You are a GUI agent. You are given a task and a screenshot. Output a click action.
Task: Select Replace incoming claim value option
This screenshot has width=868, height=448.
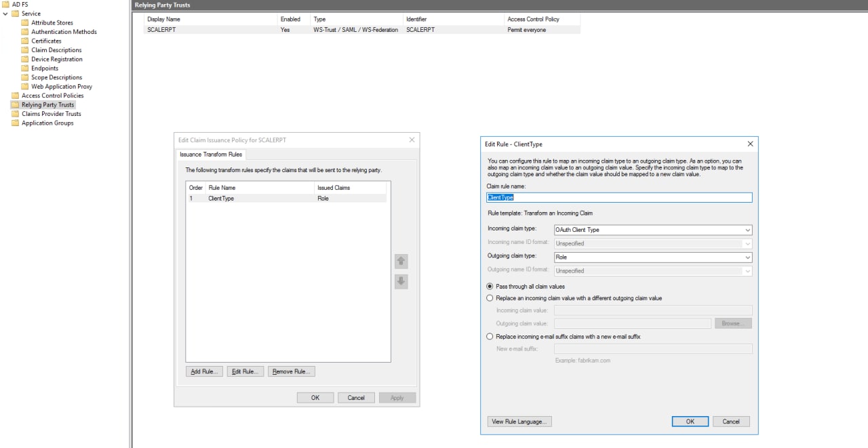tap(490, 298)
